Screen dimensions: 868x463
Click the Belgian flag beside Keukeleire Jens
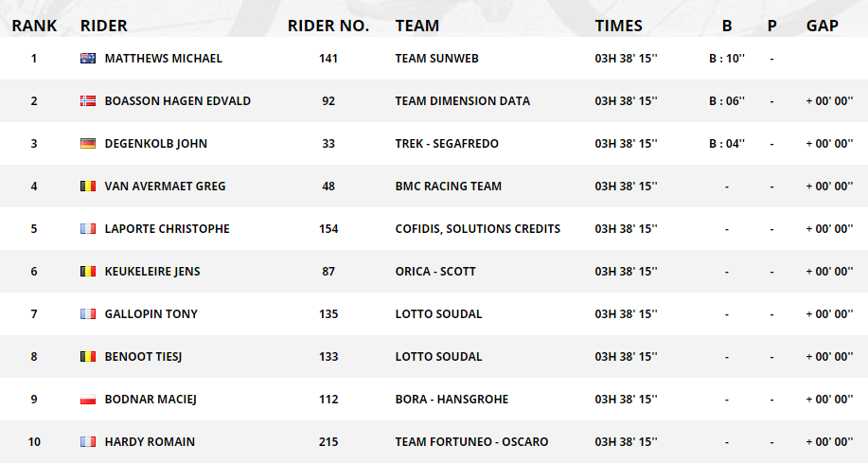[x=88, y=272]
